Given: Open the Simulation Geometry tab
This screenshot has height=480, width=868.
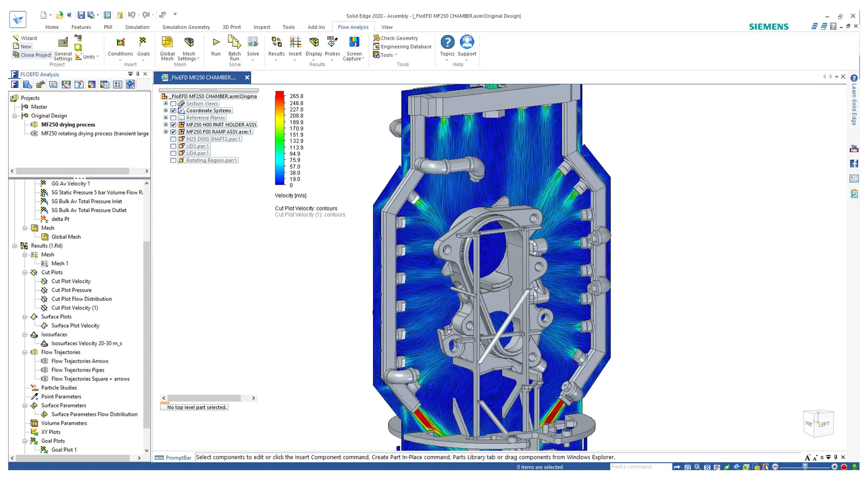Looking at the screenshot, I should point(186,27).
